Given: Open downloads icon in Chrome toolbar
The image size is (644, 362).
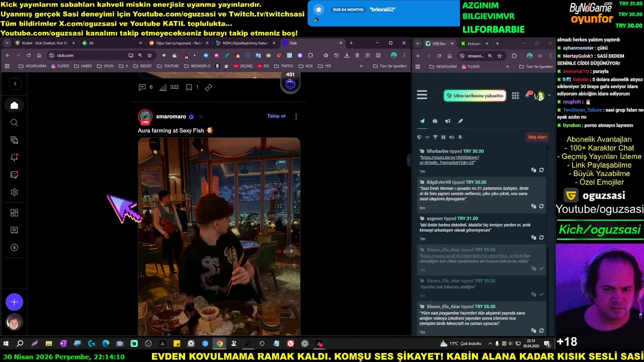Looking at the screenshot, I should pyautogui.click(x=347, y=55).
